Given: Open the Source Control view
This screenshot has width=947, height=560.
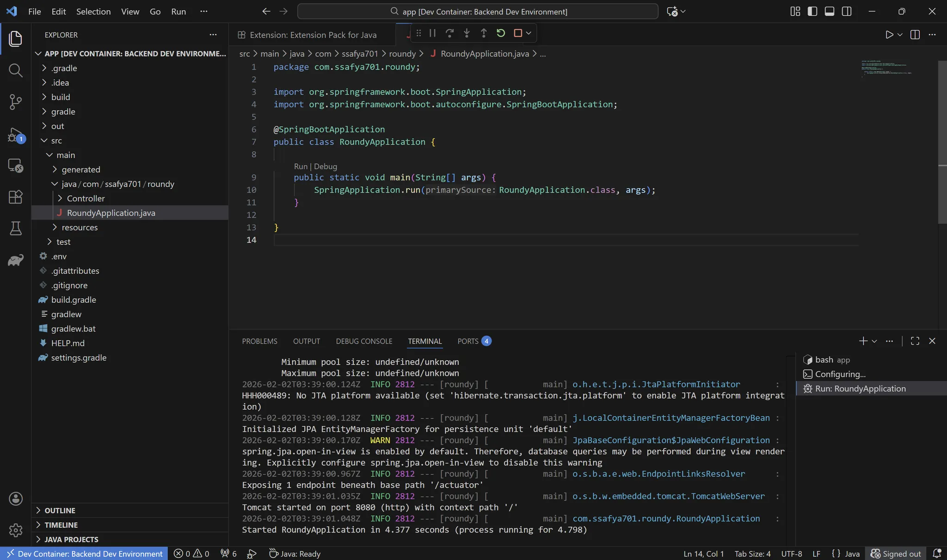Looking at the screenshot, I should pyautogui.click(x=15, y=102).
